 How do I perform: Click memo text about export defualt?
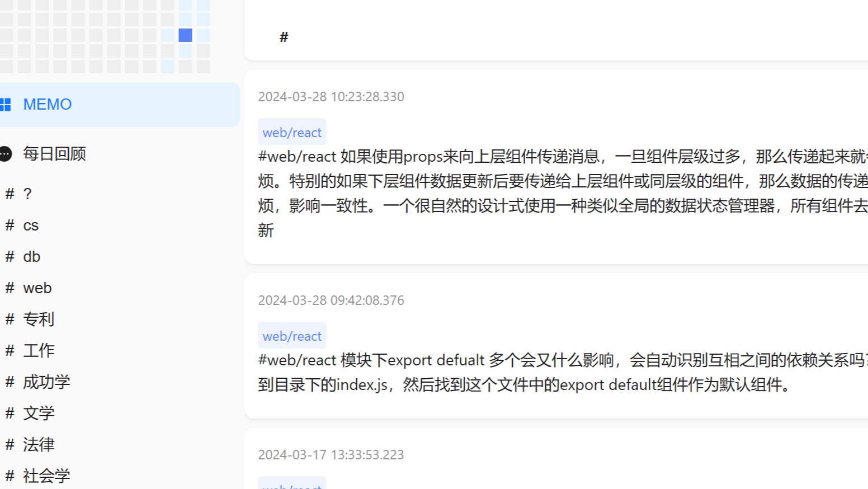click(563, 373)
